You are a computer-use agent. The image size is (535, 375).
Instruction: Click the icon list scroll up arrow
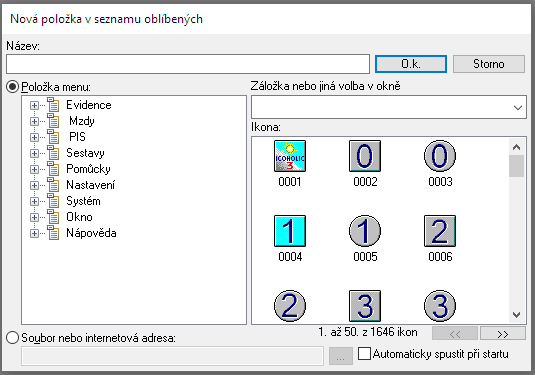coord(516,147)
